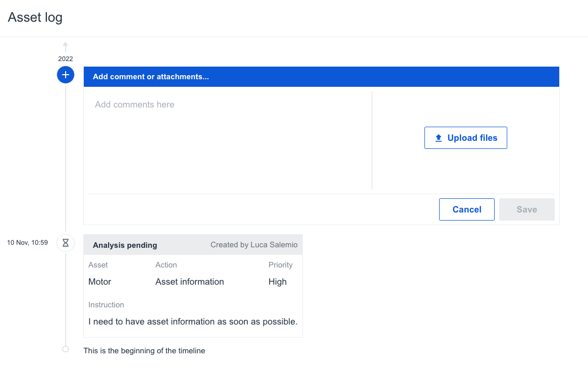This screenshot has height=375, width=588.
Task: Click the Asset log page title
Action: [35, 17]
